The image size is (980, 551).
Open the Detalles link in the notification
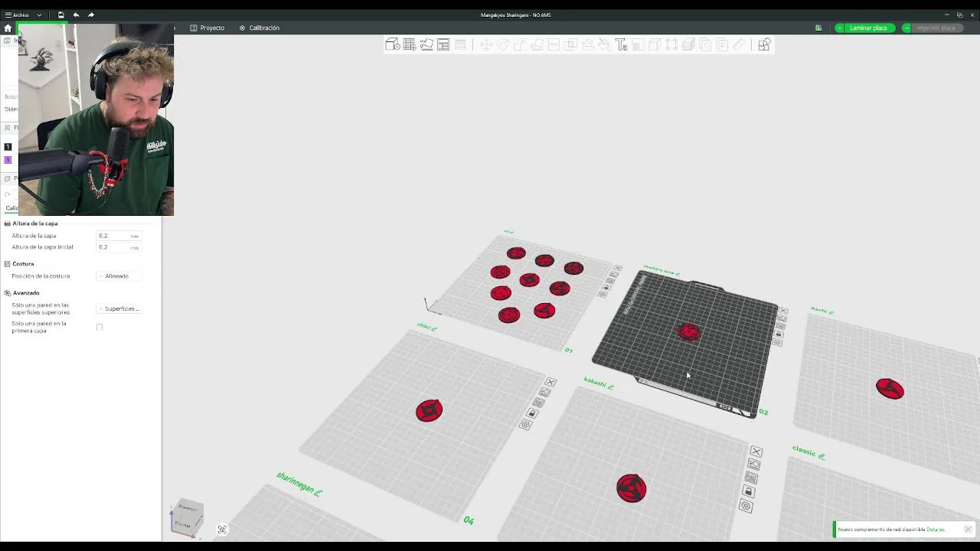click(936, 530)
